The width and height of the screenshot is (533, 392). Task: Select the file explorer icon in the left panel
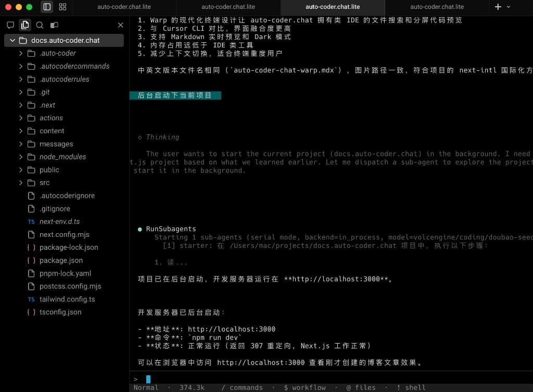(x=24, y=24)
